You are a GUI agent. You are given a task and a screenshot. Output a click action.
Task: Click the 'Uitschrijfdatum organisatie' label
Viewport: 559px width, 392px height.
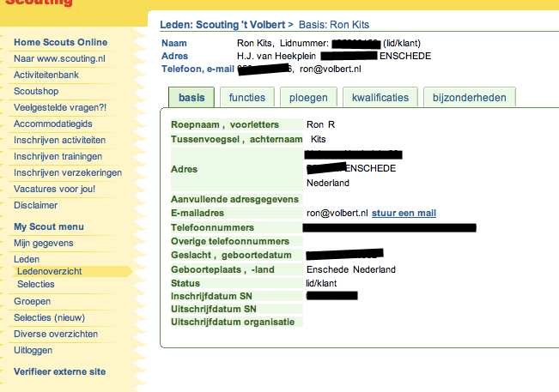233,322
